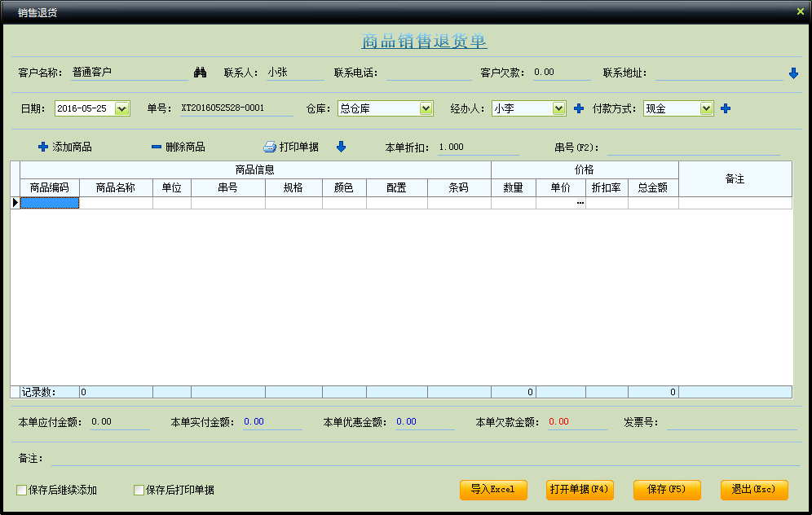Click the 本单优惠金额 input field
Viewport: 812px width, 515px height.
[425, 422]
